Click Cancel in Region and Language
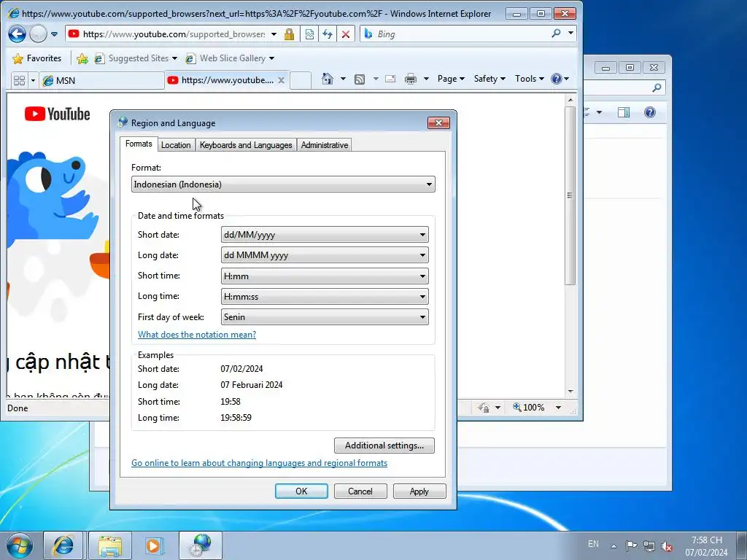This screenshot has height=560, width=747. coord(360,491)
